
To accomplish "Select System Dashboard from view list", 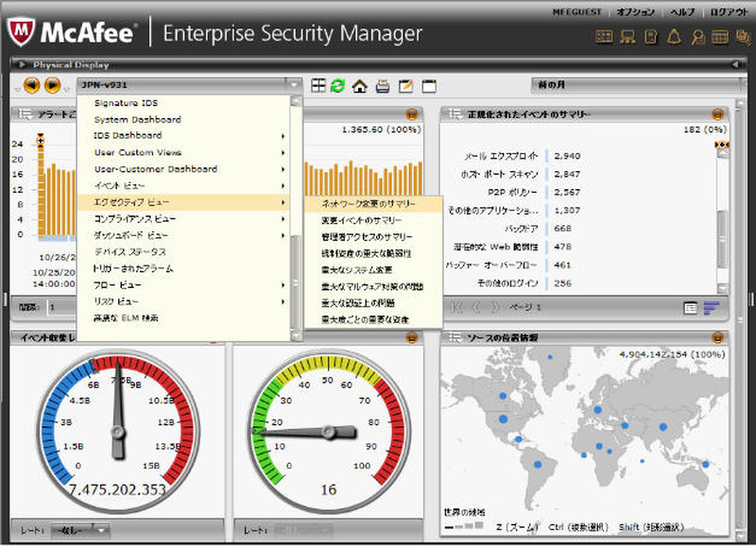I will coord(137,120).
